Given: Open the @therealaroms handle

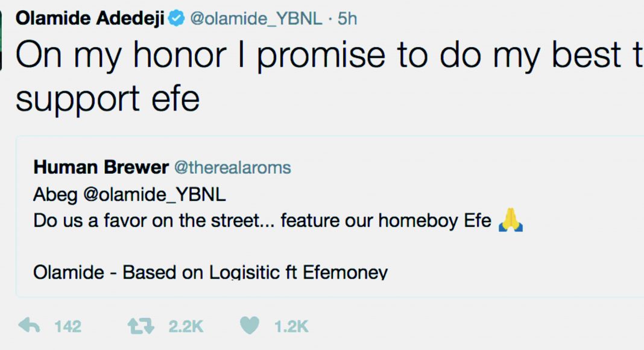Looking at the screenshot, I should (232, 167).
